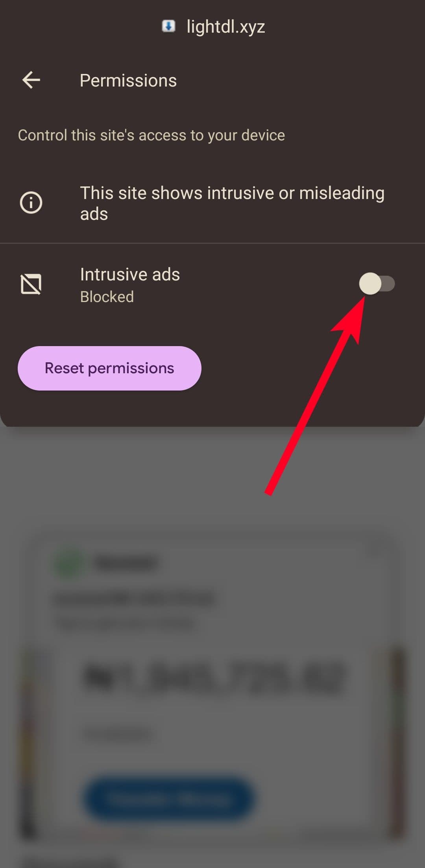Tap the info circle icon

pos(31,203)
